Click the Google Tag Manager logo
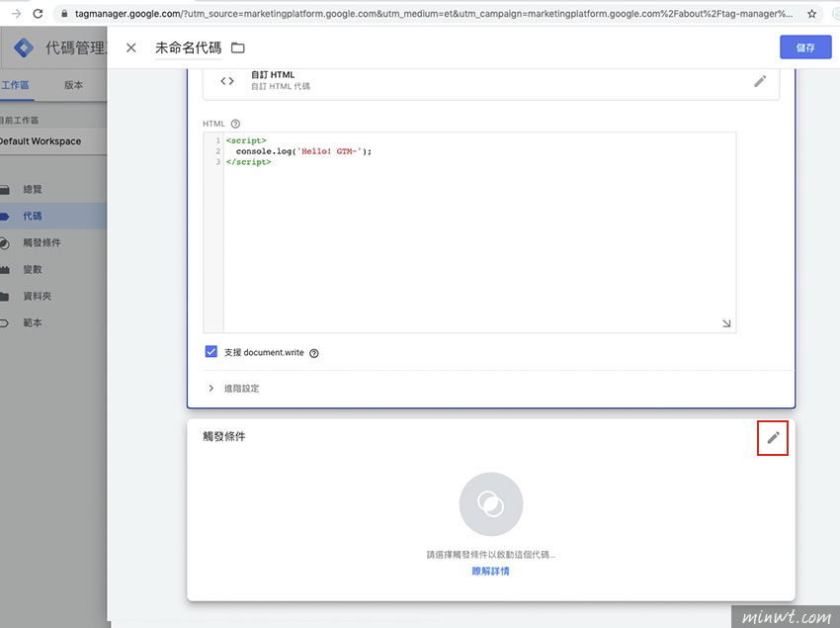Image resolution: width=840 pixels, height=628 pixels. 24,47
